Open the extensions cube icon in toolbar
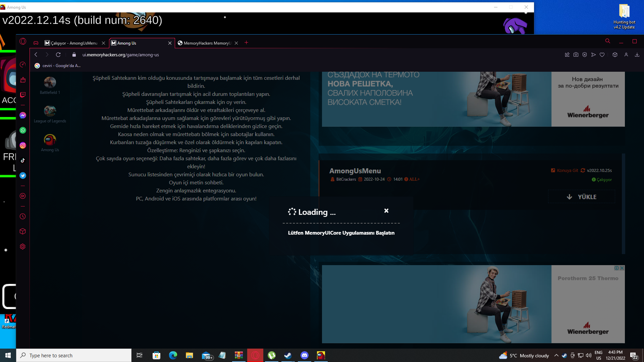The image size is (644, 362). click(x=615, y=55)
